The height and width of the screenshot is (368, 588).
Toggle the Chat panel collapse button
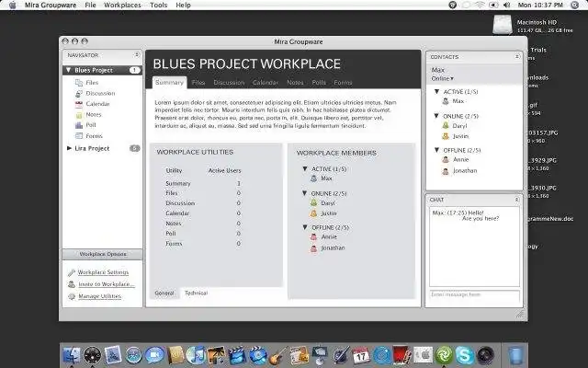click(516, 200)
